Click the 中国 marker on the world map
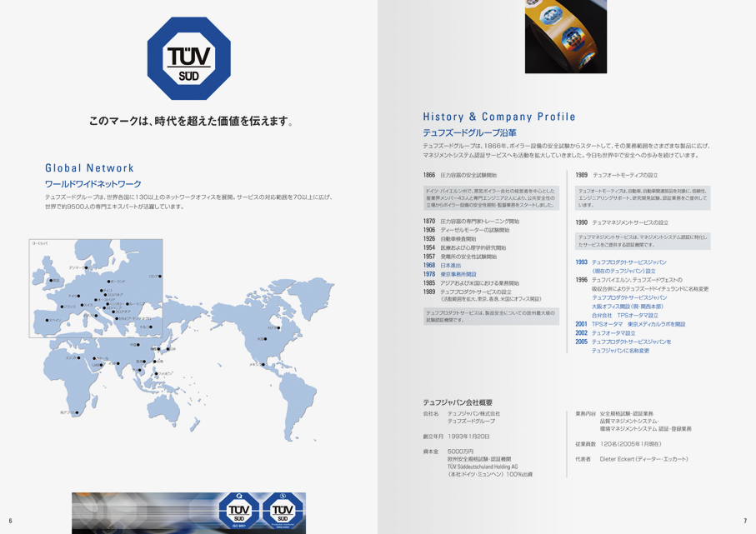 (138, 345)
